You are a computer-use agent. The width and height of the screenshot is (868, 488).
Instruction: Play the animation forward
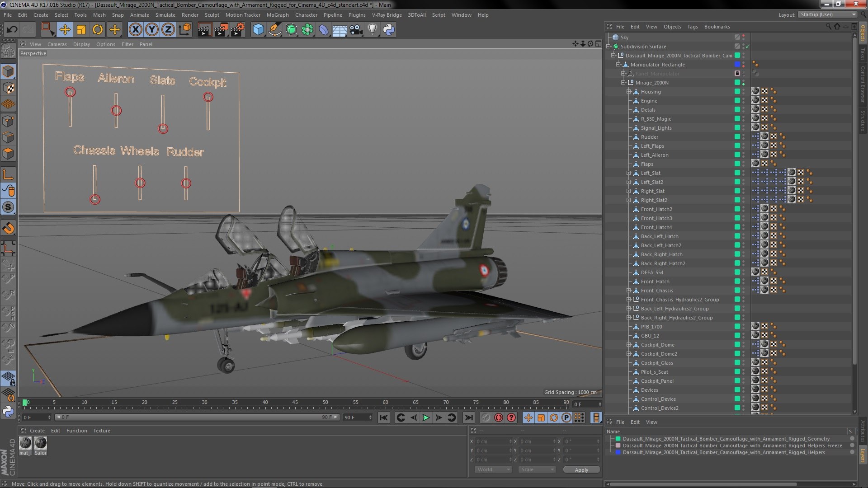tap(426, 418)
